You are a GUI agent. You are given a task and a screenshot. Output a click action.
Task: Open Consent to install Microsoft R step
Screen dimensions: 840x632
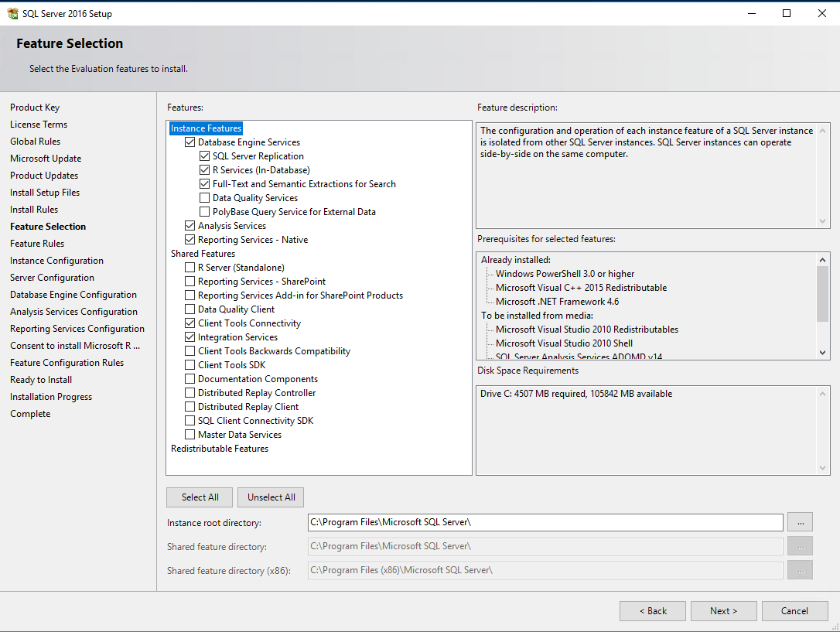[75, 346]
